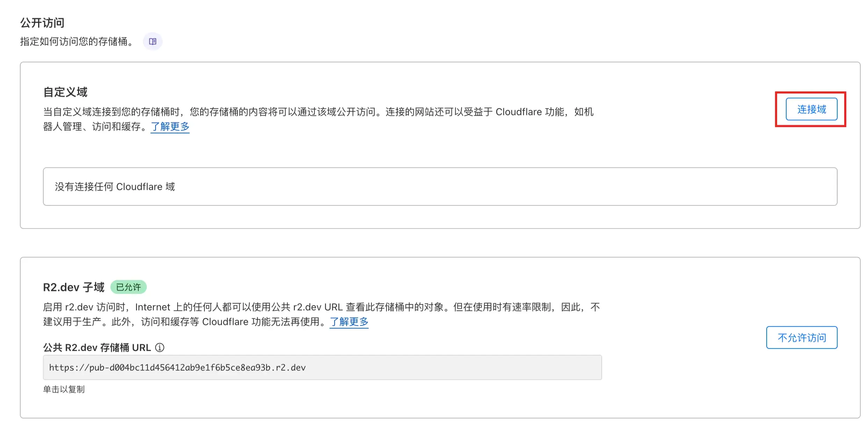Click the 公开访问 heading
The height and width of the screenshot is (431, 868).
tap(42, 23)
